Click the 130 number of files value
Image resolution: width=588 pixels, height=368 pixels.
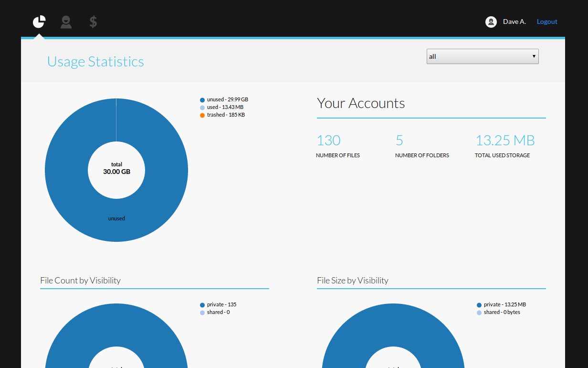click(328, 140)
